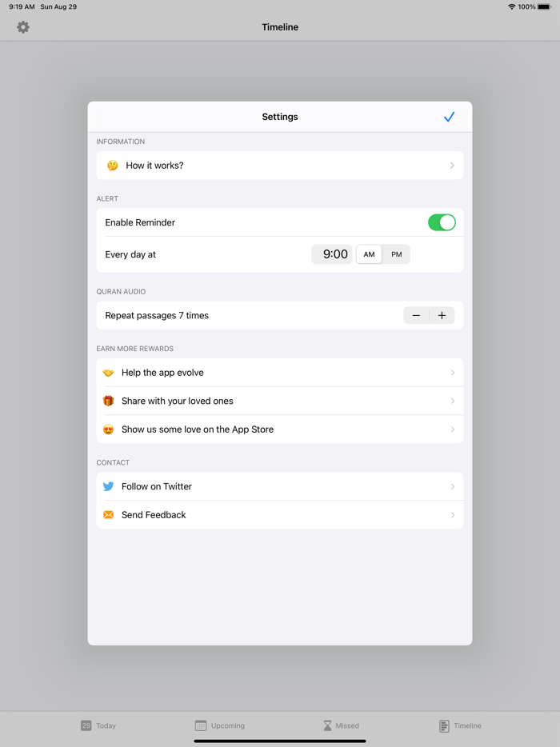
Task: Expand How it works chevron
Action: point(452,166)
